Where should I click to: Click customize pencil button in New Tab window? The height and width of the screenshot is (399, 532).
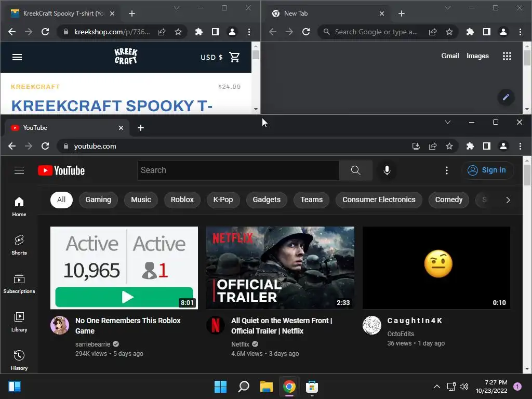pyautogui.click(x=506, y=97)
